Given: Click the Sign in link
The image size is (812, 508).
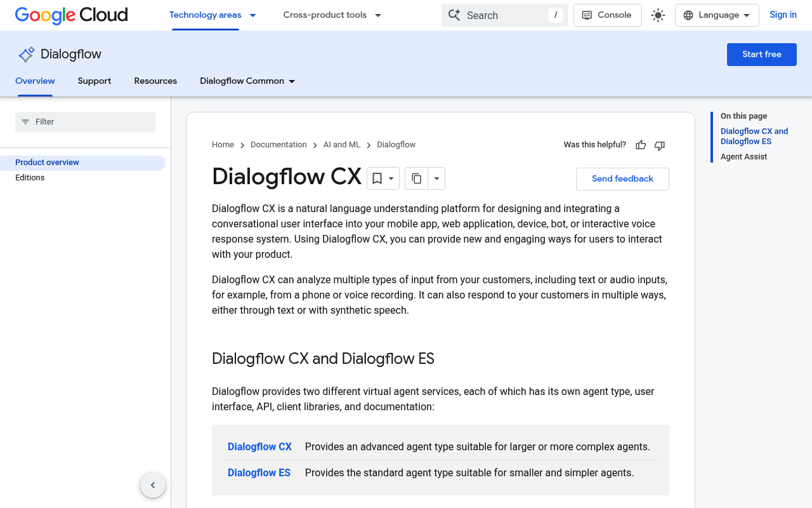Looking at the screenshot, I should tap(783, 15).
